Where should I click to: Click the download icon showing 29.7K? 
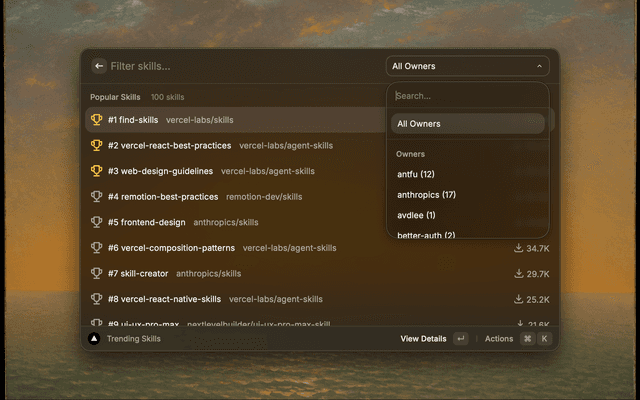click(x=518, y=273)
